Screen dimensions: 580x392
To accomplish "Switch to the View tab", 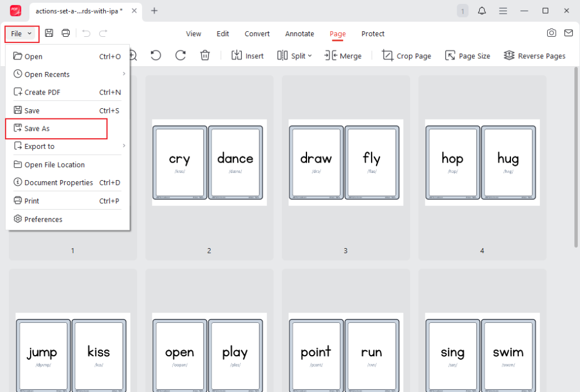I will [x=194, y=33].
